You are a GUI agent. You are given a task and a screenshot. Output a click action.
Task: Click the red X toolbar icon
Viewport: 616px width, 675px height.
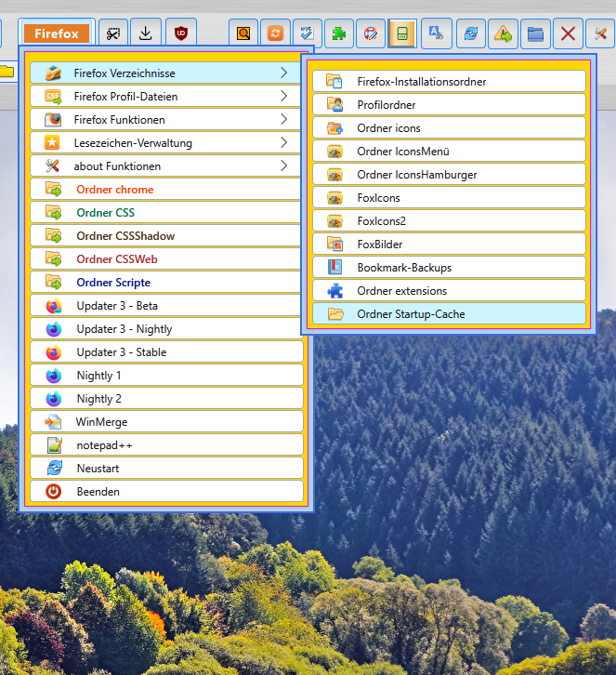568,34
